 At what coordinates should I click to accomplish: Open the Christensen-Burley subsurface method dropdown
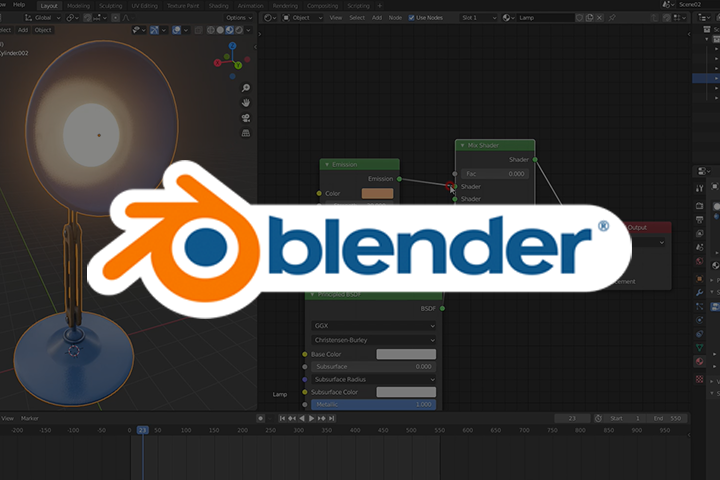click(x=373, y=340)
